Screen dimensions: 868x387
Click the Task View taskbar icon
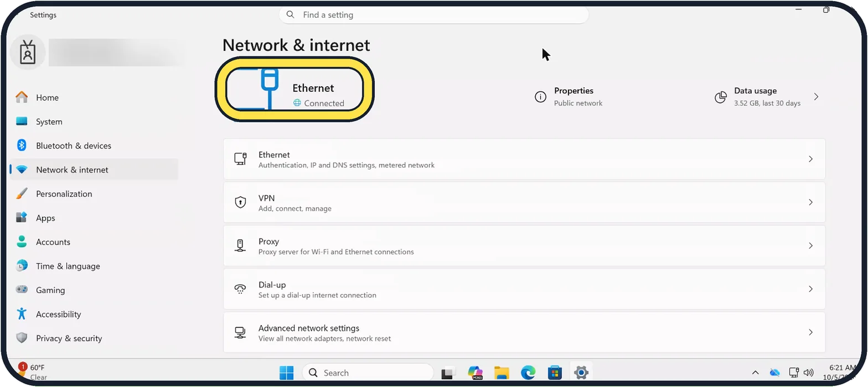coord(448,373)
